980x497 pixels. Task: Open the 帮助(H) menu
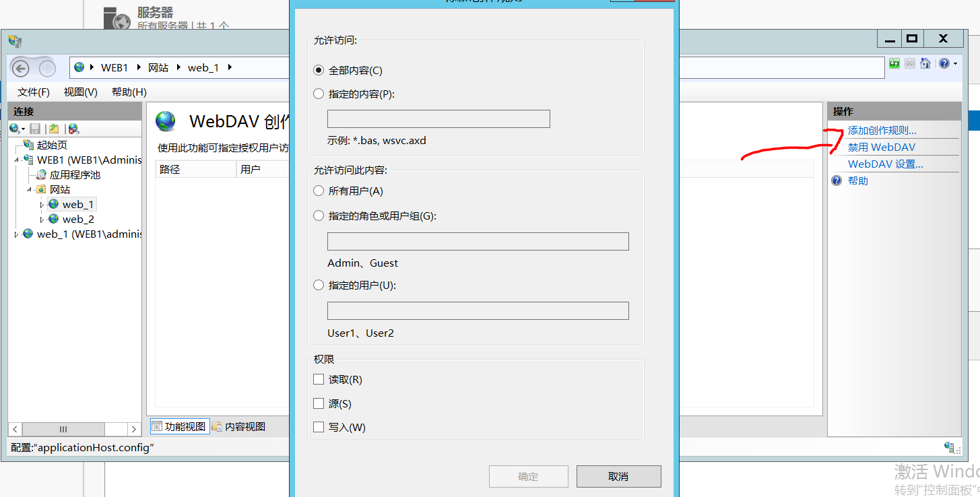pyautogui.click(x=129, y=92)
